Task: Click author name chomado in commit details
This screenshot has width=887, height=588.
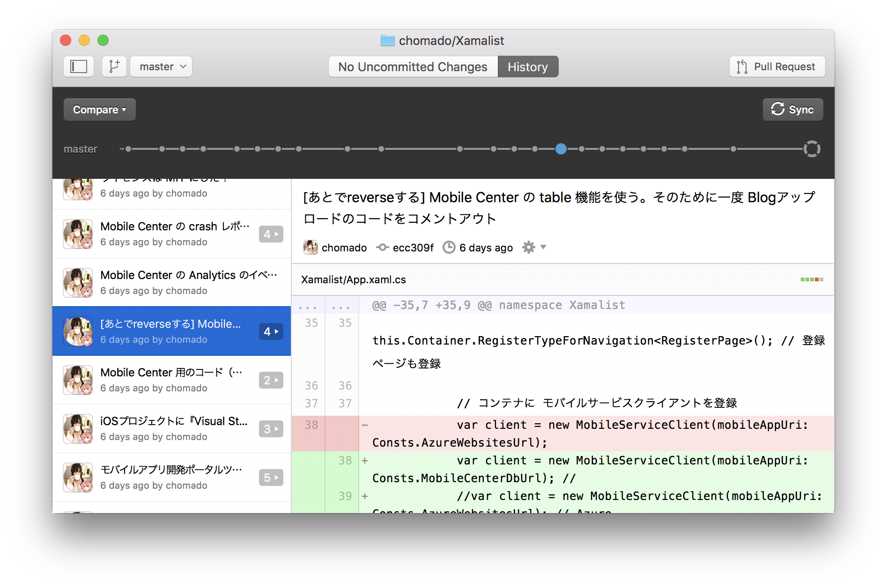Action: [x=344, y=248]
